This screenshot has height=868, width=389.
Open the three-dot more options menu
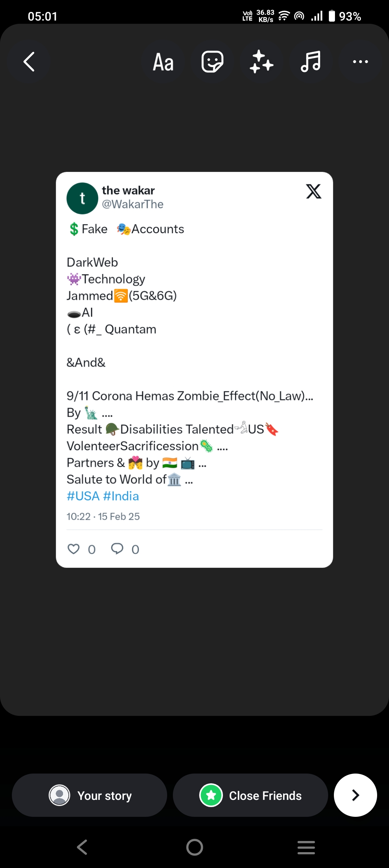360,62
